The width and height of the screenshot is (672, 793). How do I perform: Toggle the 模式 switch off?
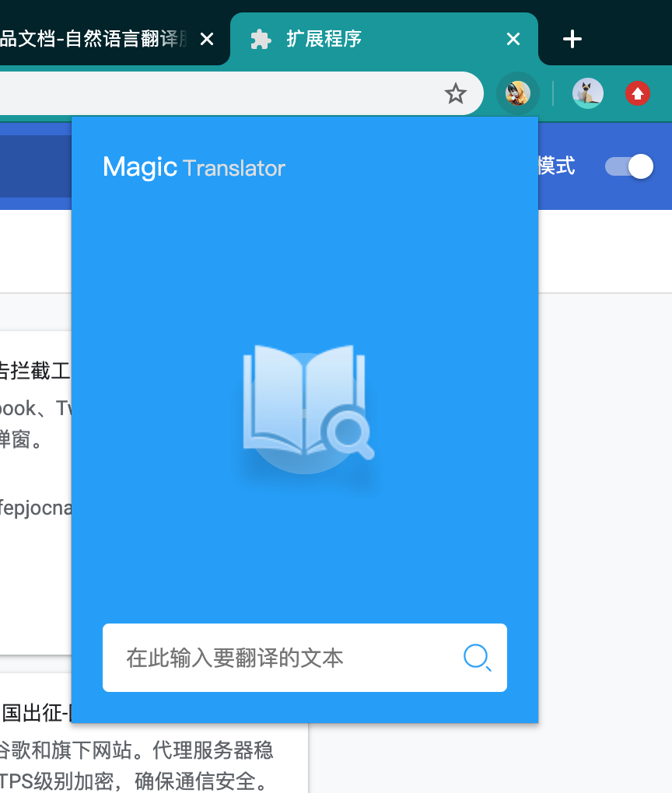click(628, 166)
